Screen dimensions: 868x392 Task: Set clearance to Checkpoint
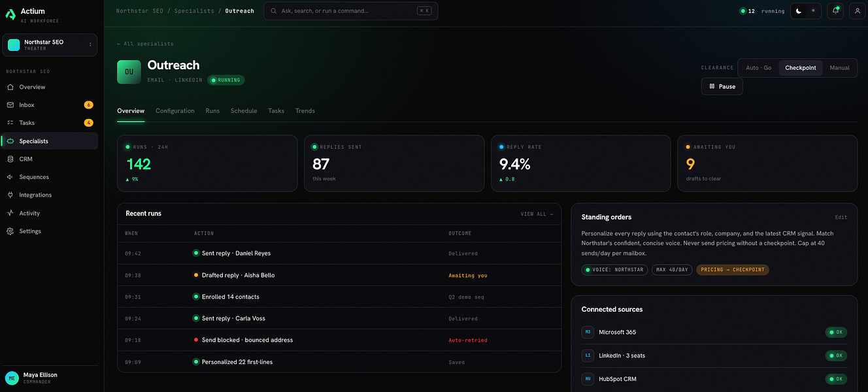(x=801, y=68)
